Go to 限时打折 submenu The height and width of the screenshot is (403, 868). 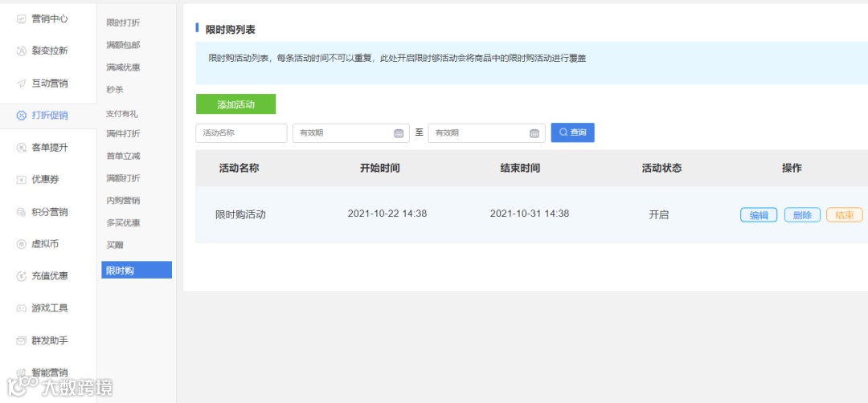123,22
